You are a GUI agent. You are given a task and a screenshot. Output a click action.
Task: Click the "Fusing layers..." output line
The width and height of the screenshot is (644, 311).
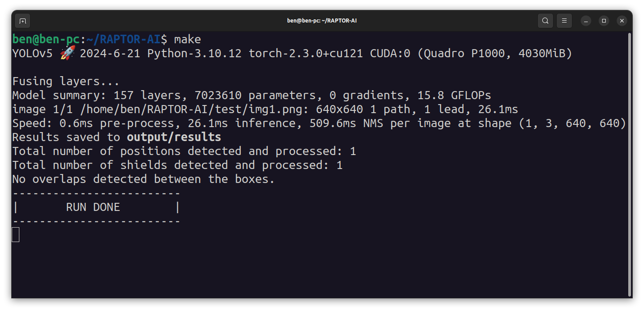(66, 82)
